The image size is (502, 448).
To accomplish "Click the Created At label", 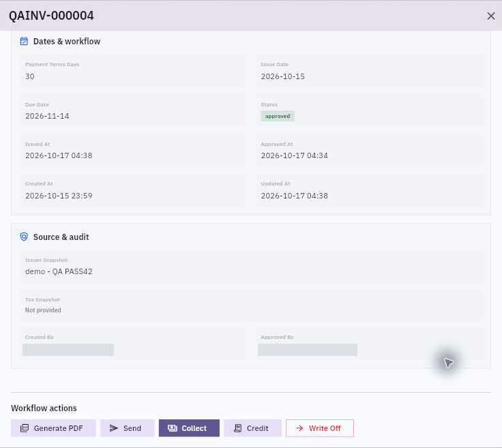I will (x=39, y=183).
